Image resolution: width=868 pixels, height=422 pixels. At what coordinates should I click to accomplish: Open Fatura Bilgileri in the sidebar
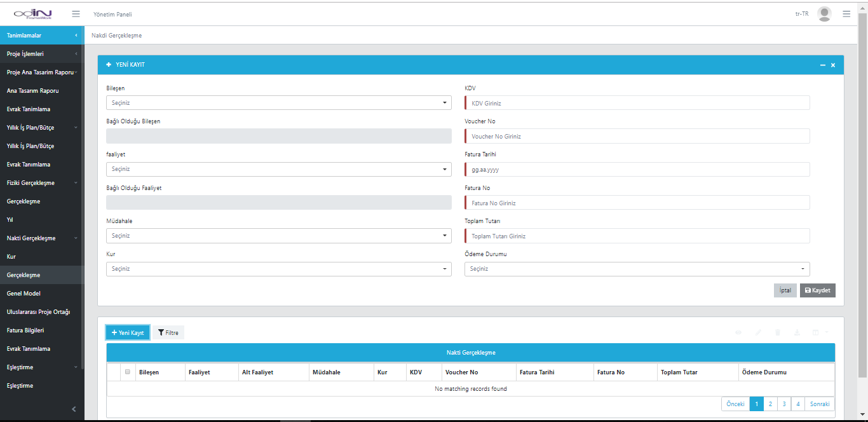[25, 330]
